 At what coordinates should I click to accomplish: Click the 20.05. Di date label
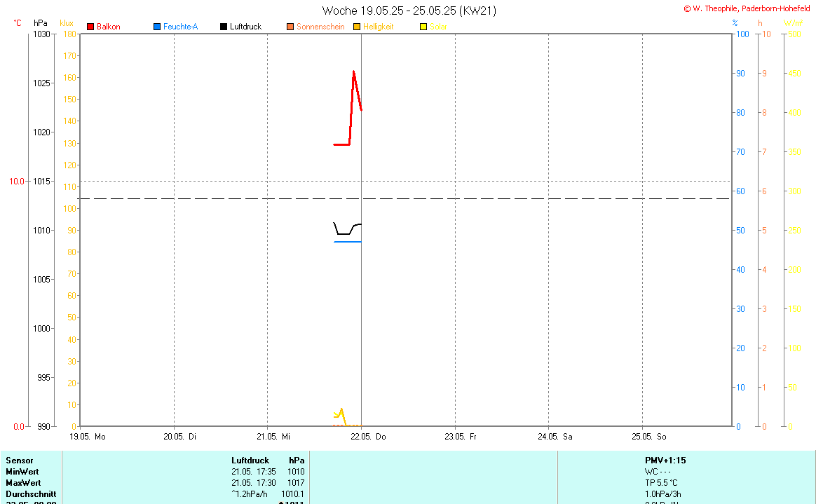pyautogui.click(x=179, y=437)
